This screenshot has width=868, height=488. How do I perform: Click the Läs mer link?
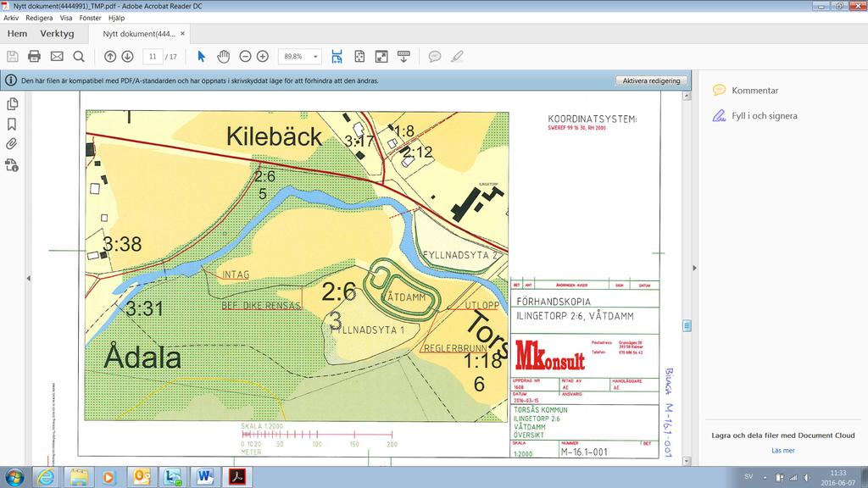tap(782, 451)
